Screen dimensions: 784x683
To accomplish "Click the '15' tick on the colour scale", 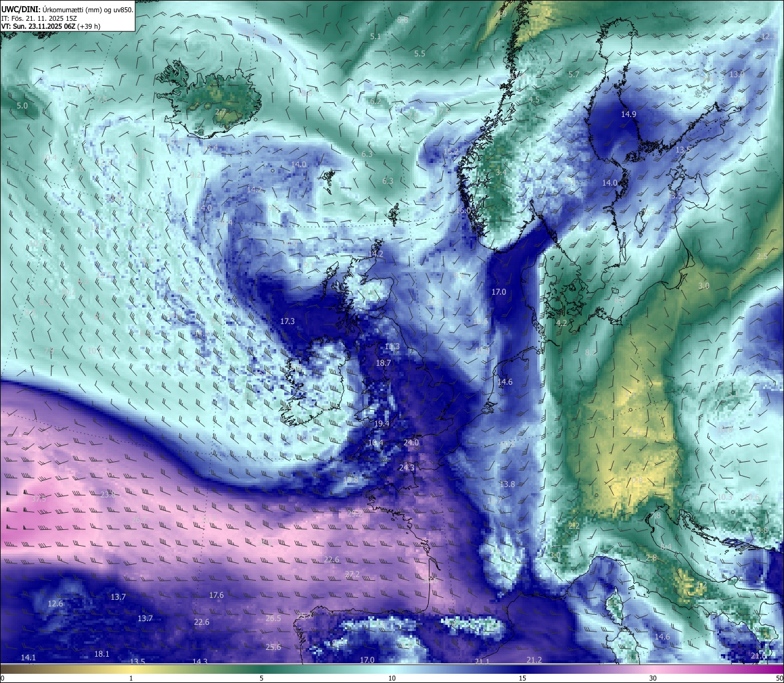I will (x=522, y=678).
